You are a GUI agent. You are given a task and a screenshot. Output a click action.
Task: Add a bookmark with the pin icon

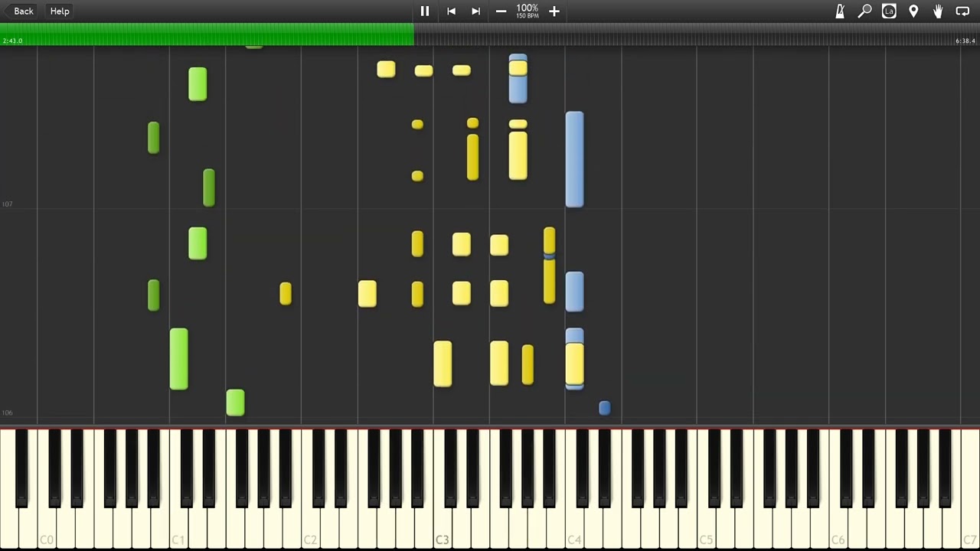[x=913, y=11]
